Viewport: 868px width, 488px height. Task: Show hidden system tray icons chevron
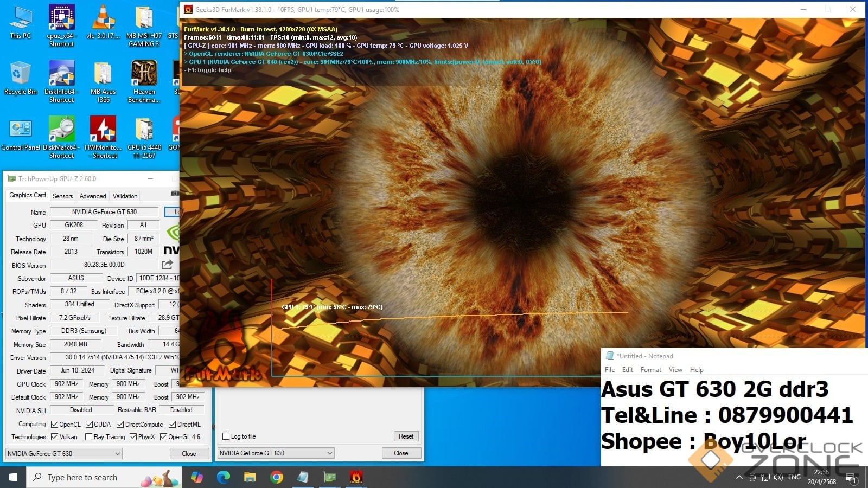tap(739, 477)
